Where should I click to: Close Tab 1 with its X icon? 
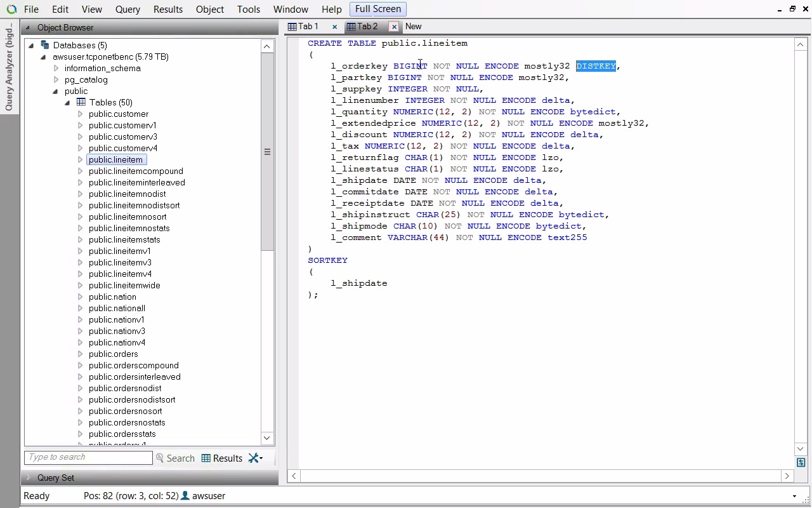tap(334, 27)
